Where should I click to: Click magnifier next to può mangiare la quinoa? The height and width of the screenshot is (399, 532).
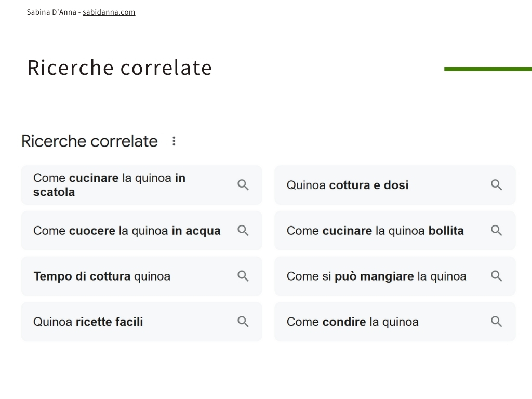coord(496,276)
